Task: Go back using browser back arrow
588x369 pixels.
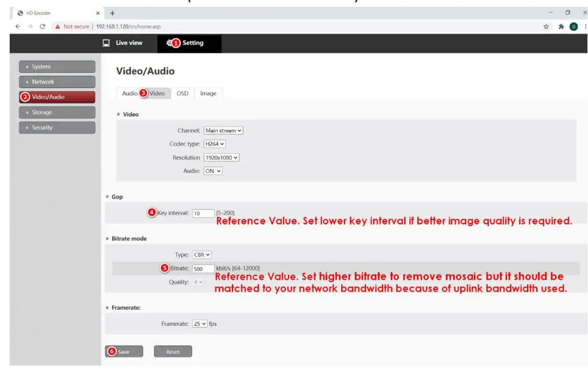Action: (x=18, y=27)
